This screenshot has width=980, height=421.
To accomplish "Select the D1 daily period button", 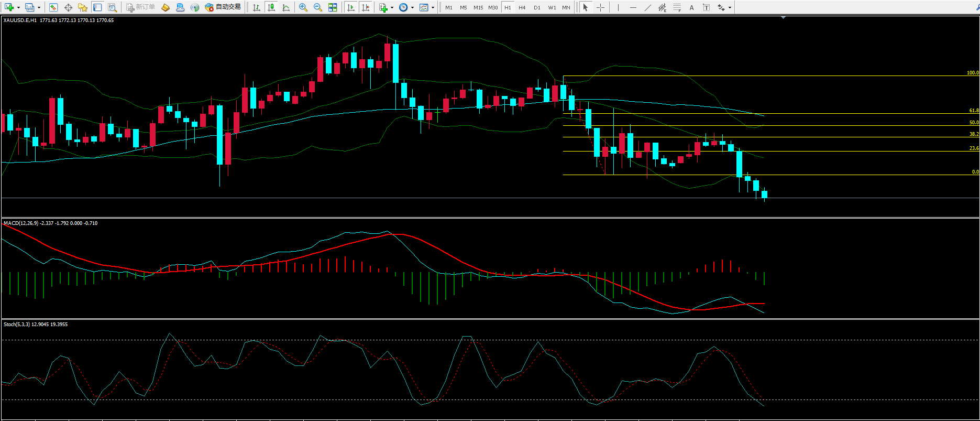I will pyautogui.click(x=536, y=7).
